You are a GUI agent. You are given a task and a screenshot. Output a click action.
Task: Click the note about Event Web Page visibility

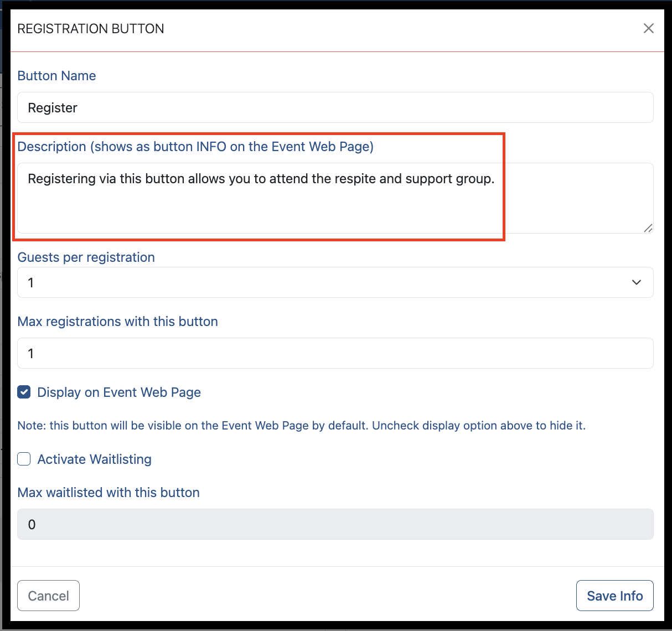[x=302, y=426]
